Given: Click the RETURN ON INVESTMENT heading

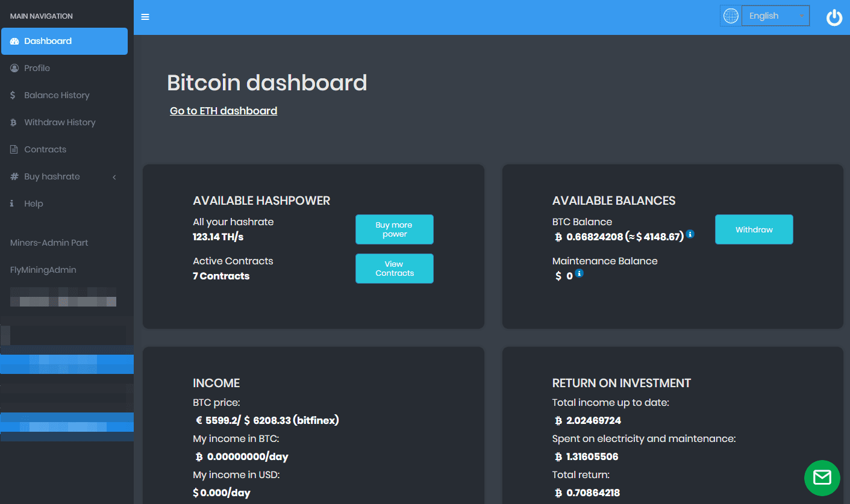Looking at the screenshot, I should [622, 383].
